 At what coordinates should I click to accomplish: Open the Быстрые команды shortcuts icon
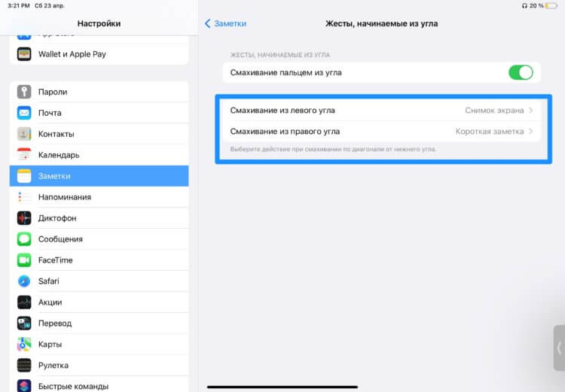pos(24,386)
